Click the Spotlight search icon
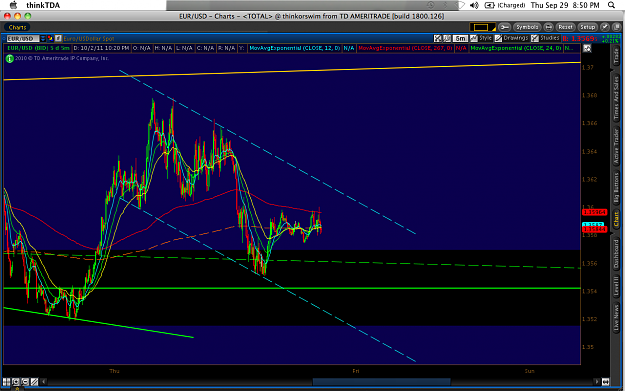Image resolution: width=625 pixels, height=391 pixels. pyautogui.click(x=611, y=5)
